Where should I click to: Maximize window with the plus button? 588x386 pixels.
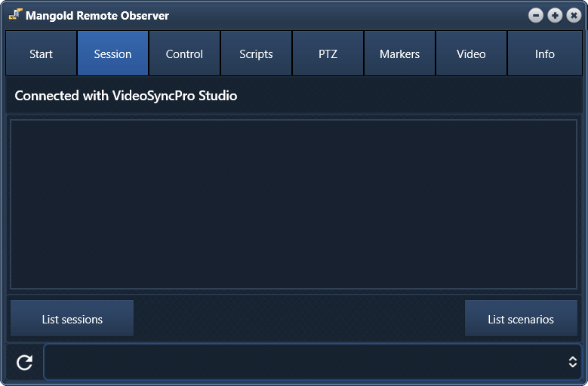tap(555, 15)
